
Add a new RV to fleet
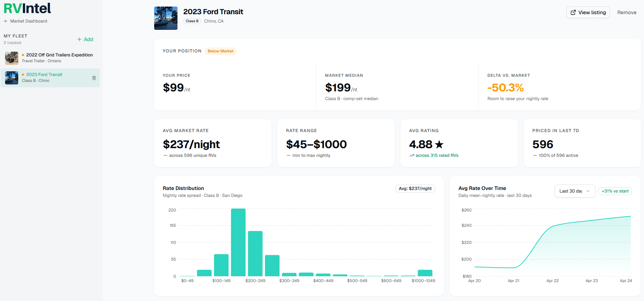[85, 39]
